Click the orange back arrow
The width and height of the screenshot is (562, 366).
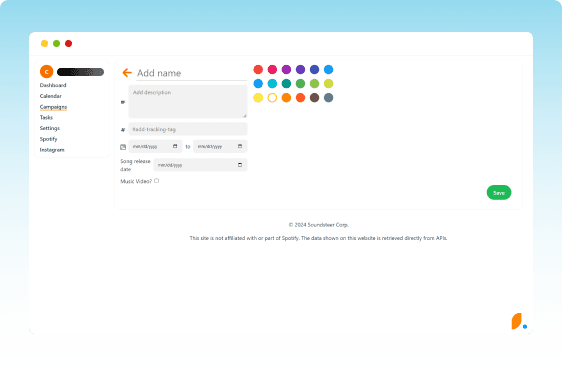(x=127, y=73)
